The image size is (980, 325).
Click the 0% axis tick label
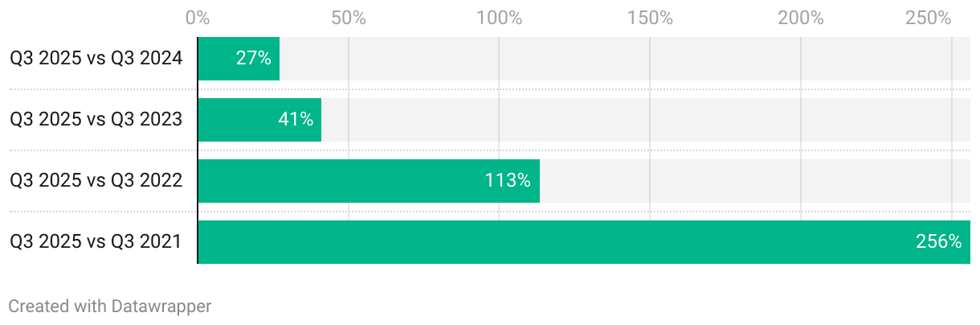(198, 18)
